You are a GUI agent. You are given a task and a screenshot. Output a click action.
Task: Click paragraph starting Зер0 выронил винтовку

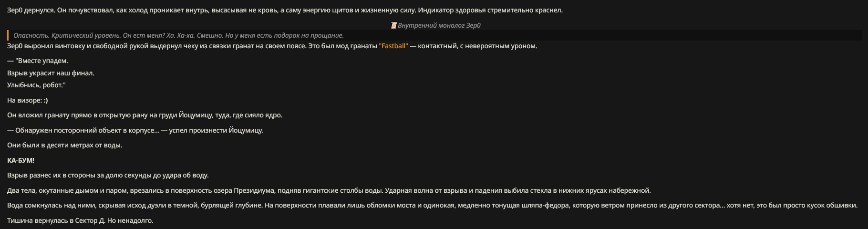pyautogui.click(x=272, y=46)
